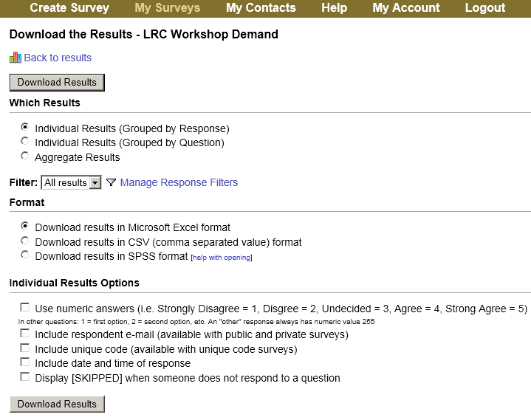The image size is (531, 420).
Task: Go to My Contacts tab
Action: coord(261,8)
